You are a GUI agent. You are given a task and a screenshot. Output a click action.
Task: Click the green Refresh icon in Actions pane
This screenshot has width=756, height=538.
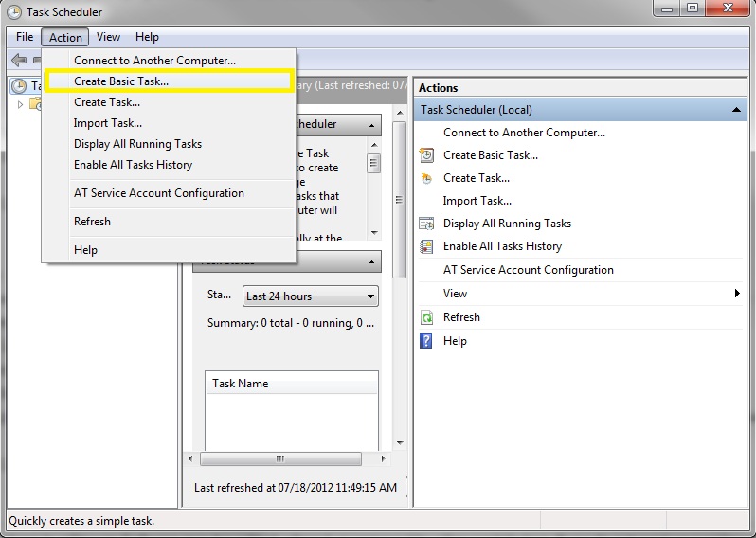pos(426,317)
